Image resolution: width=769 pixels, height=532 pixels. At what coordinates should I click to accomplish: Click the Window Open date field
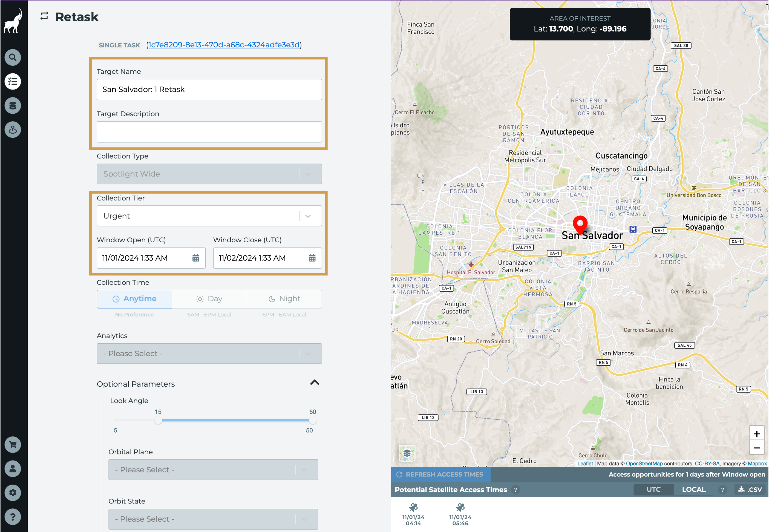pyautogui.click(x=151, y=258)
